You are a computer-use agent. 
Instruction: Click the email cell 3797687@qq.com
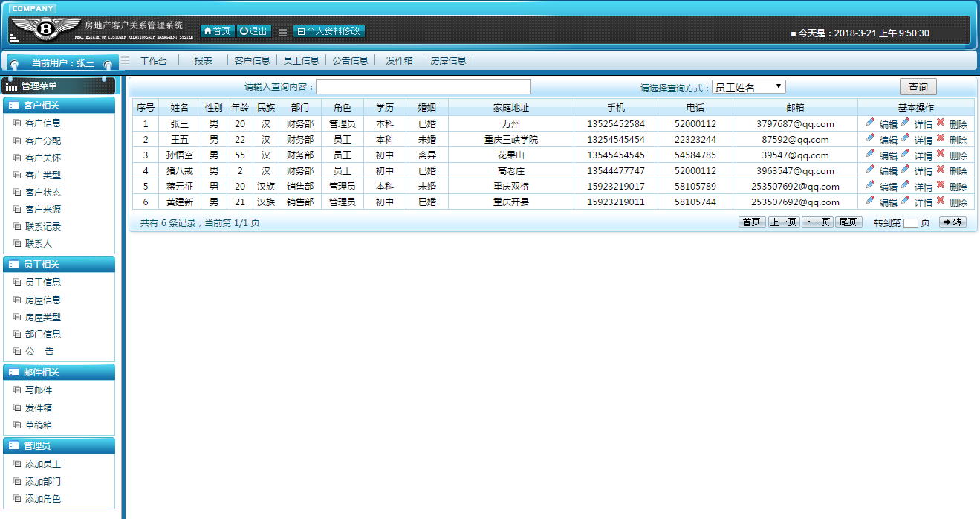click(x=795, y=123)
